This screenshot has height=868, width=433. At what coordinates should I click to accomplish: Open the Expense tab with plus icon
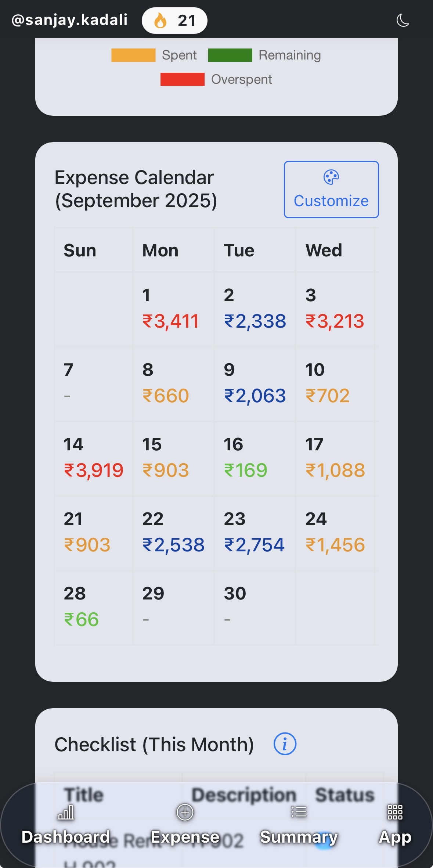click(185, 825)
